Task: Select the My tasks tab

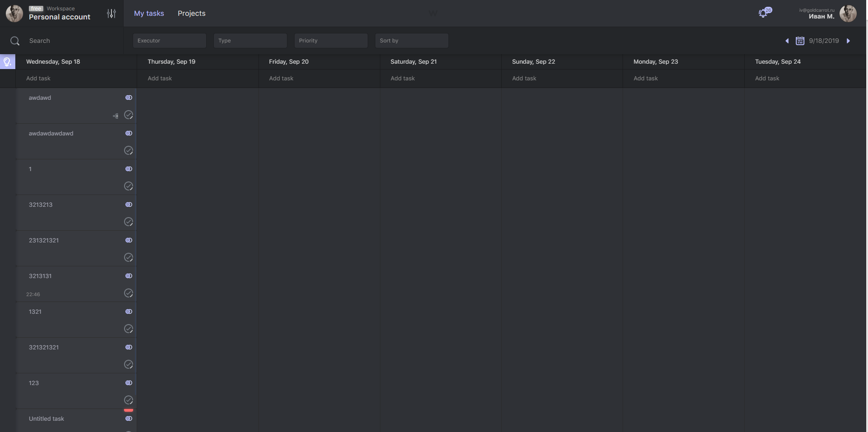Action: 149,14
